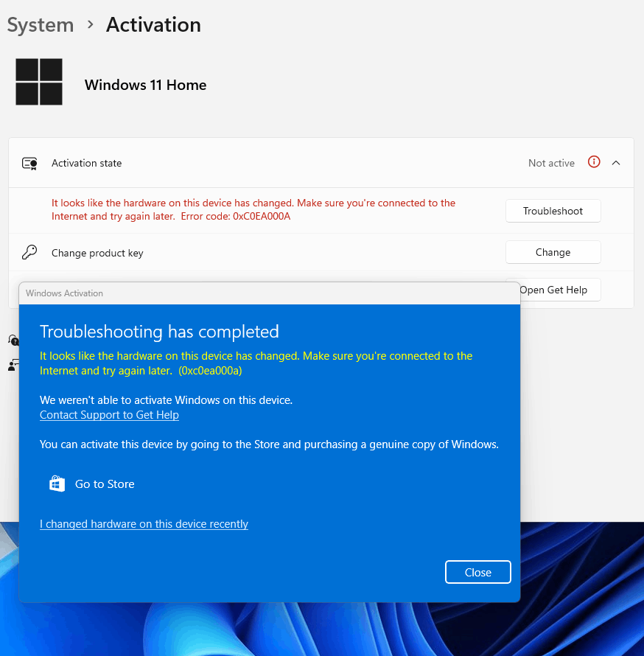Click the breadcrumb separator chevron

[x=90, y=24]
